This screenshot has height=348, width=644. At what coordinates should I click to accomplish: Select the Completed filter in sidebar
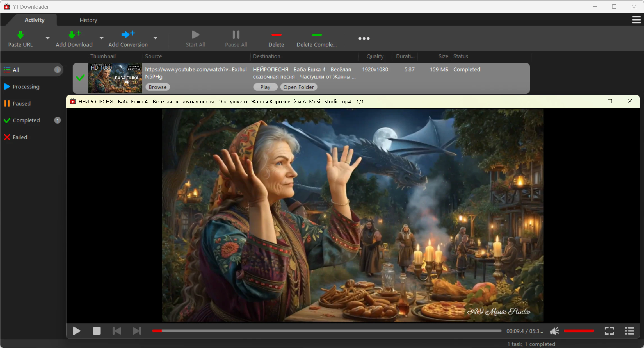tap(26, 120)
